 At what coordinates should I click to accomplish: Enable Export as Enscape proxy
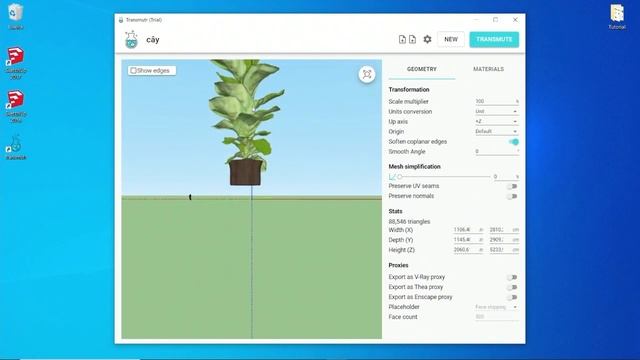point(512,297)
